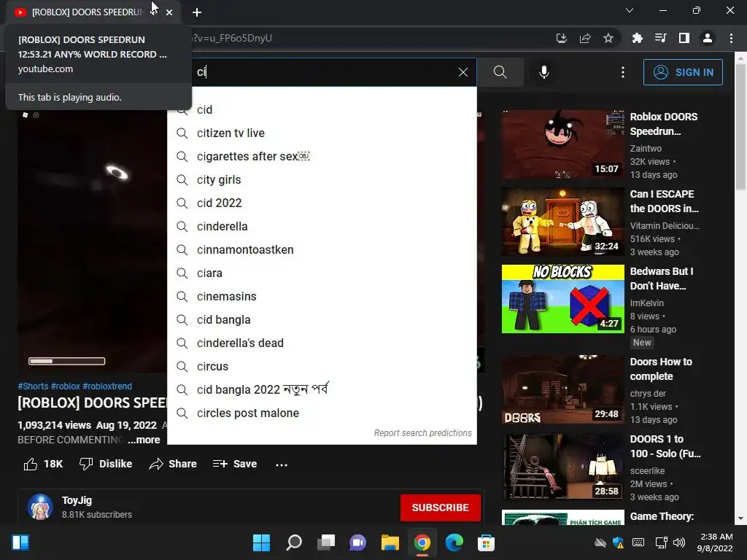Click the Share button under the video

pos(172,464)
